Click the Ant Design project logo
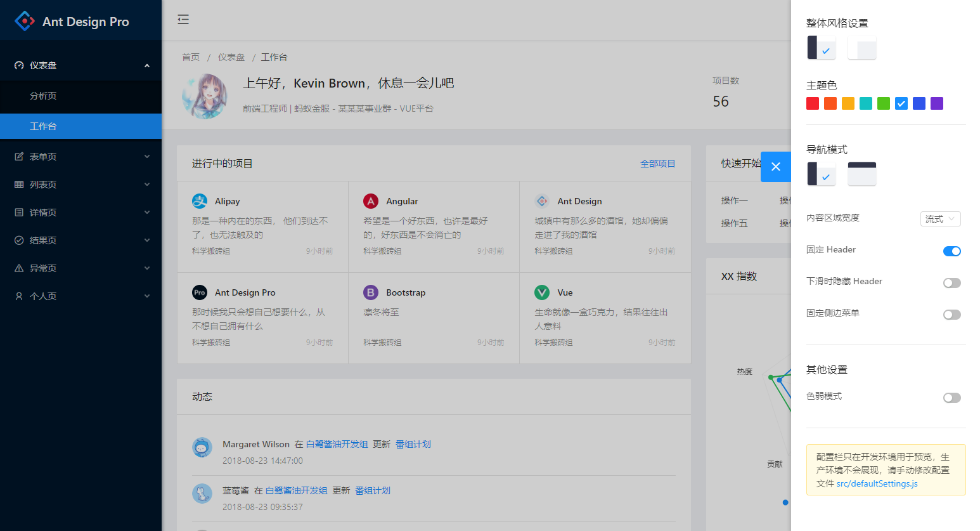 [542, 201]
